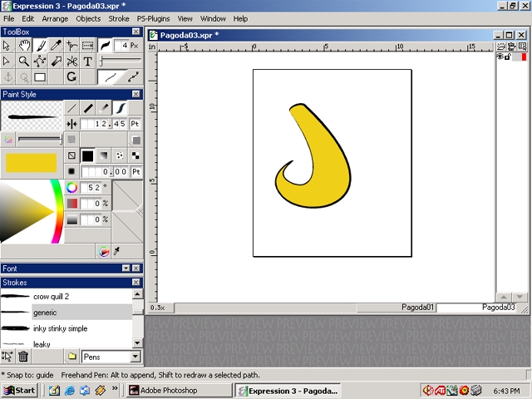The image size is (532, 399).
Task: Click the Paint Style opacity slider
Action: click(x=40, y=139)
